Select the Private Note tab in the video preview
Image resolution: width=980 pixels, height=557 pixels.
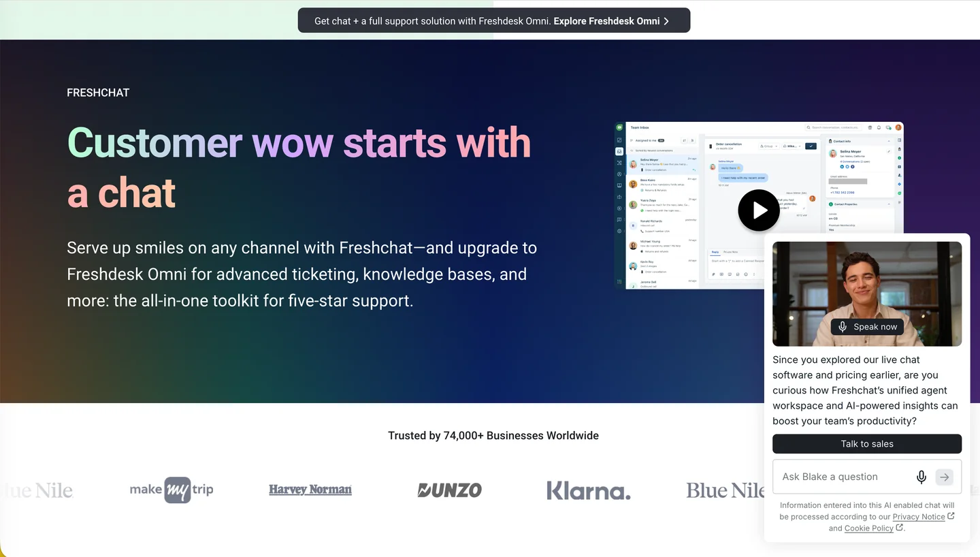(x=731, y=252)
